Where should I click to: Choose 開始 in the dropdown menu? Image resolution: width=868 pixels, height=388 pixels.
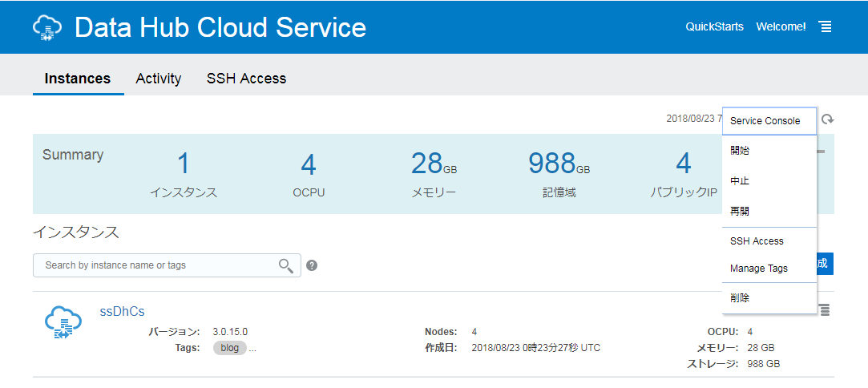(769, 151)
